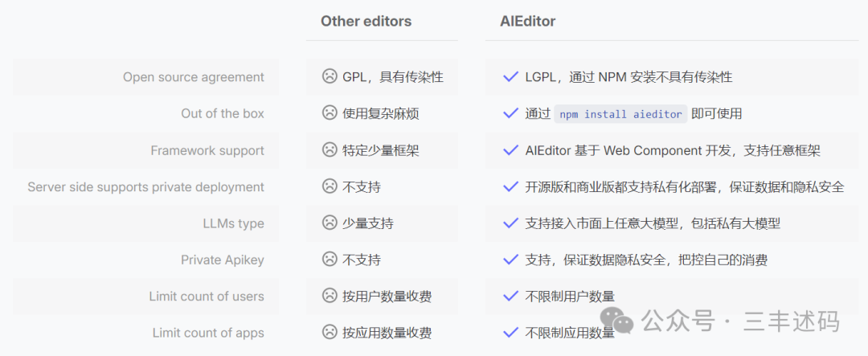Click the checkmark beside 开源版和商业版都支持私有化部署
Image resolution: width=868 pixels, height=356 pixels.
510,186
